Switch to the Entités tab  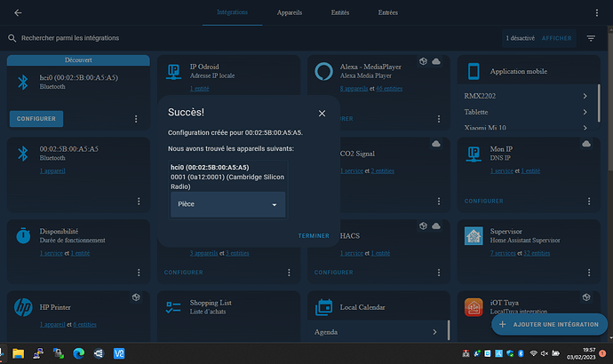(x=340, y=12)
